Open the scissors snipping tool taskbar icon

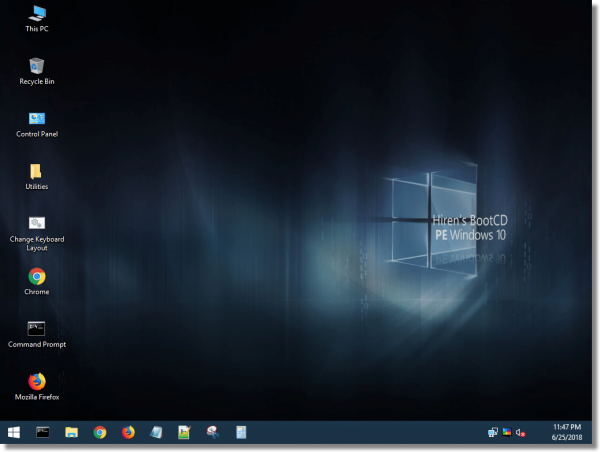(213, 432)
